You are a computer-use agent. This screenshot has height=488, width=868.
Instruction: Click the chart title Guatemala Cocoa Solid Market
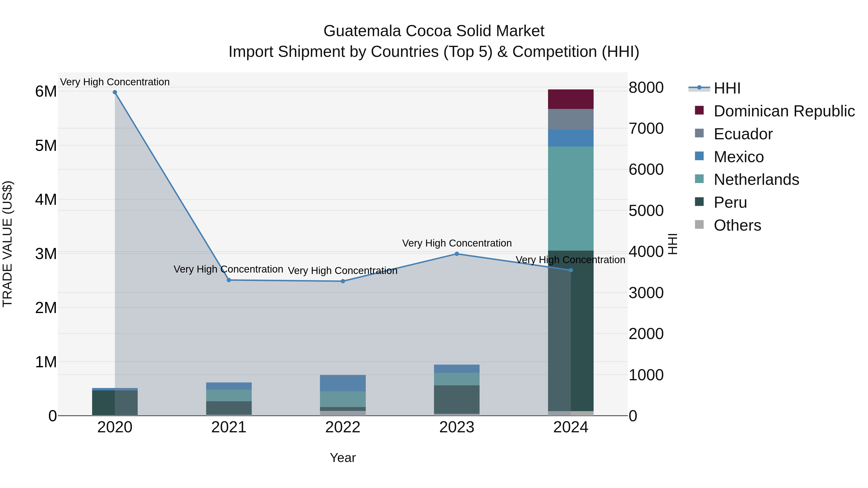[x=434, y=31]
